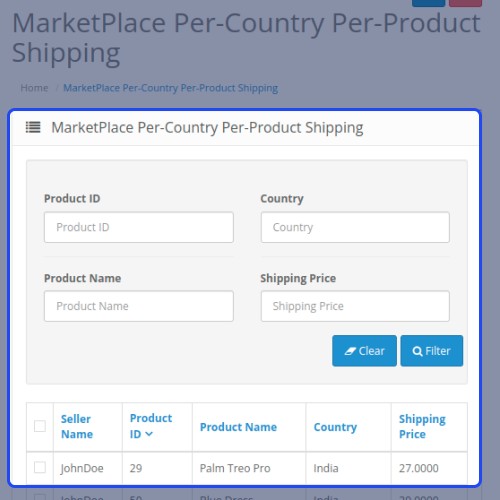Sort table by Seller Name column
This screenshot has width=500, height=500.
point(77,427)
